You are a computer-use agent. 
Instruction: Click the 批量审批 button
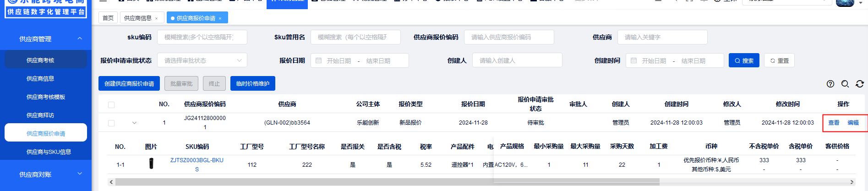(181, 83)
